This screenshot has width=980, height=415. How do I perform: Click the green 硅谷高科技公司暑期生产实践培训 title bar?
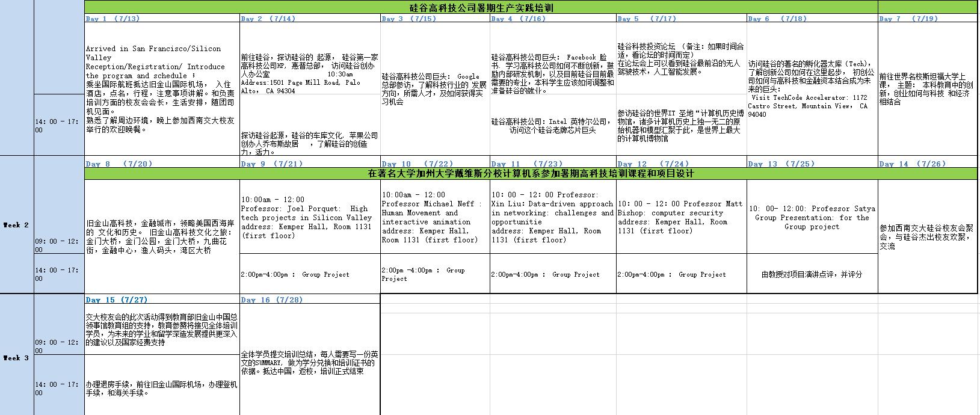click(x=481, y=8)
